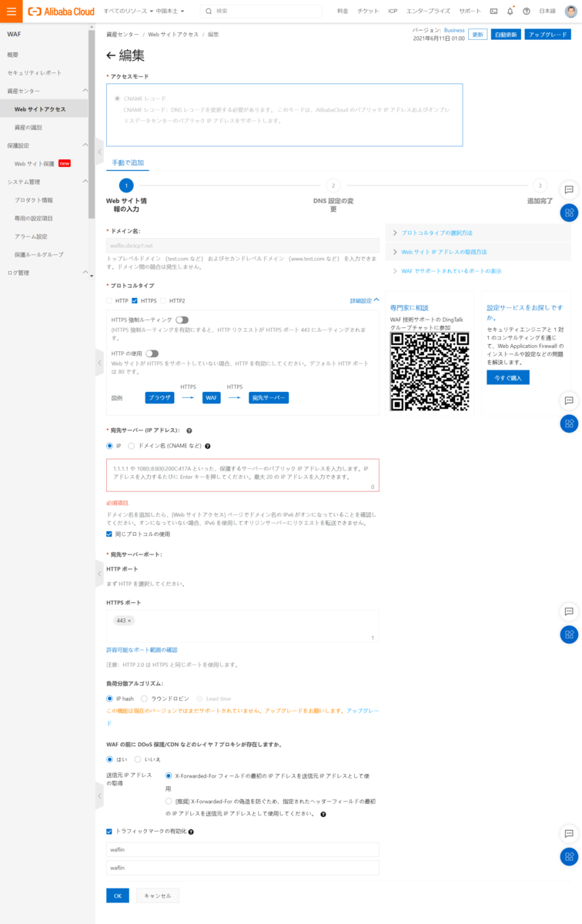This screenshot has width=582, height=924.
Task: Click the back arrow beside 編集
Action: coord(111,55)
